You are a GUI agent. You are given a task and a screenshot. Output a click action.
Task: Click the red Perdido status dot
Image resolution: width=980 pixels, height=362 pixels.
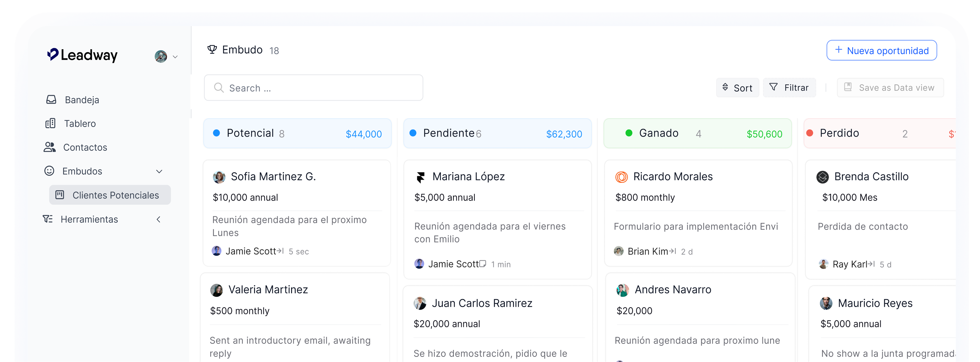[810, 133]
